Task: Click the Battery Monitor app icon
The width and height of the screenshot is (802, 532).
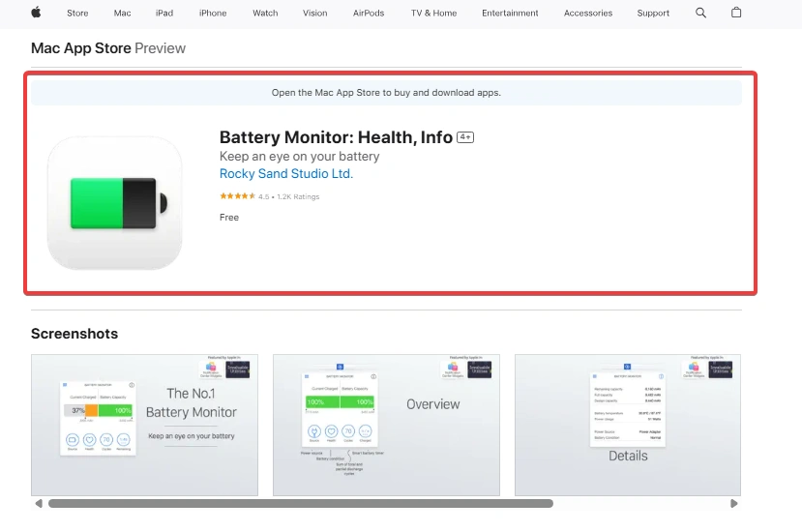Action: (x=114, y=202)
